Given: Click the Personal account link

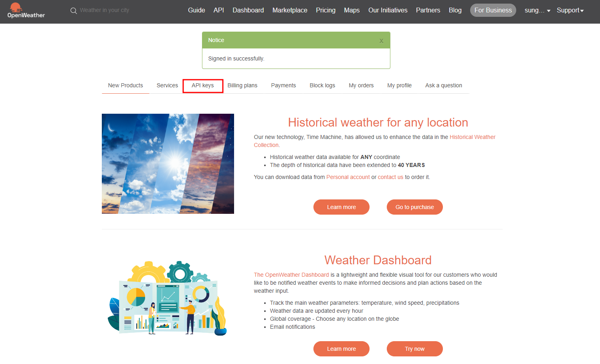Looking at the screenshot, I should [348, 177].
